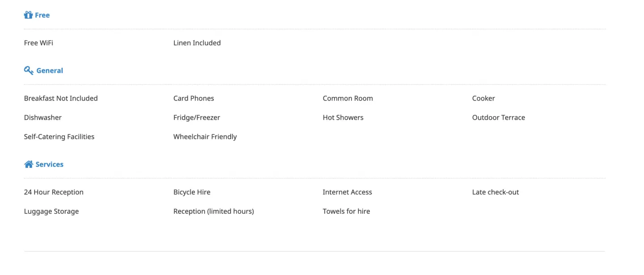Select the Free section heading
Screen dimensions: 644x275
(42, 15)
